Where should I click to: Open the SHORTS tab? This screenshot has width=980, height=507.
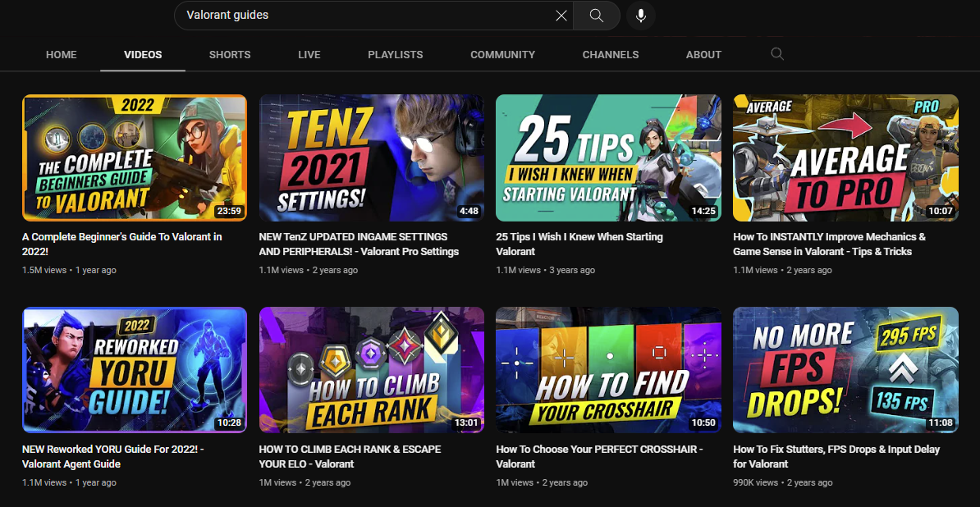pos(230,55)
